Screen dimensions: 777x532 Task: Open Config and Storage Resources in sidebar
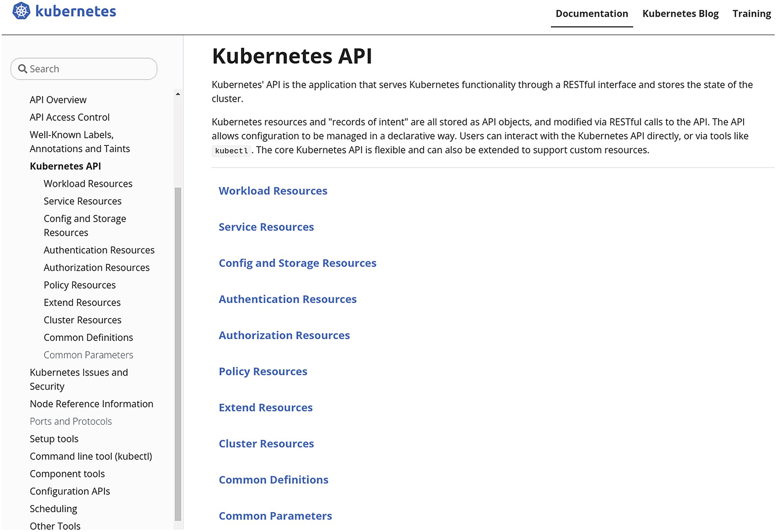pyautogui.click(x=85, y=225)
